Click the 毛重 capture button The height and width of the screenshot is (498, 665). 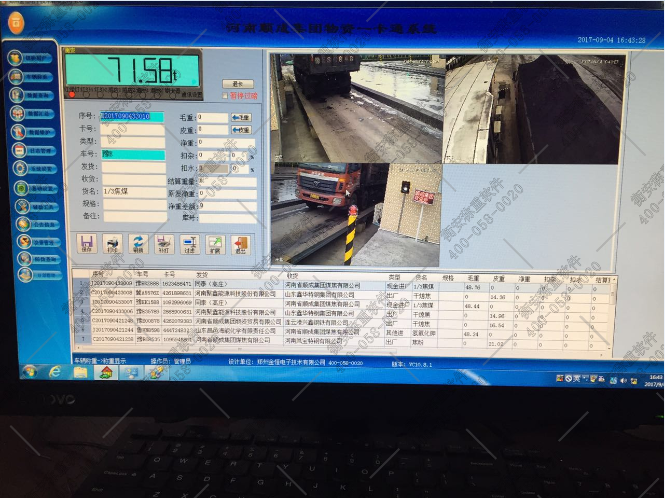241,117
